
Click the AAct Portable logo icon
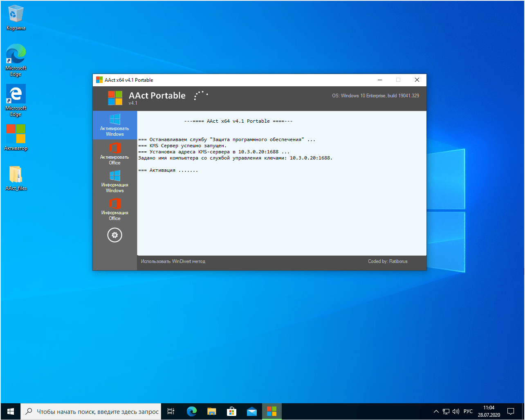point(115,98)
